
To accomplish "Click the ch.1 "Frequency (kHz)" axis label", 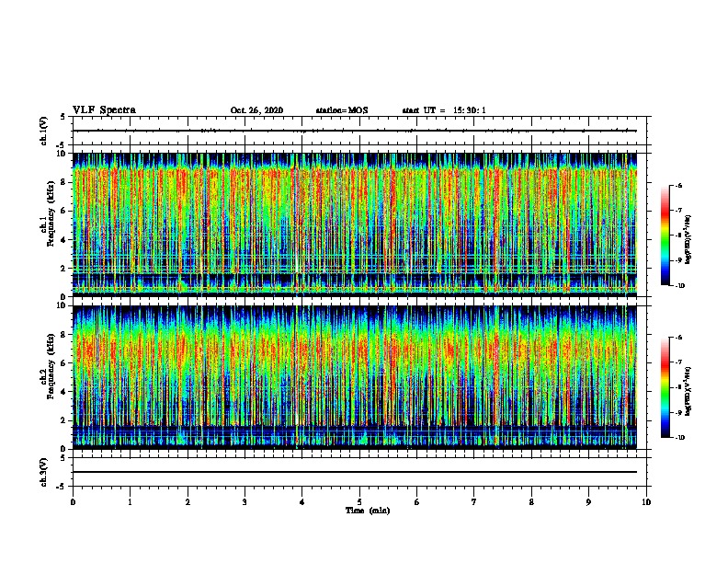I will pos(51,213).
